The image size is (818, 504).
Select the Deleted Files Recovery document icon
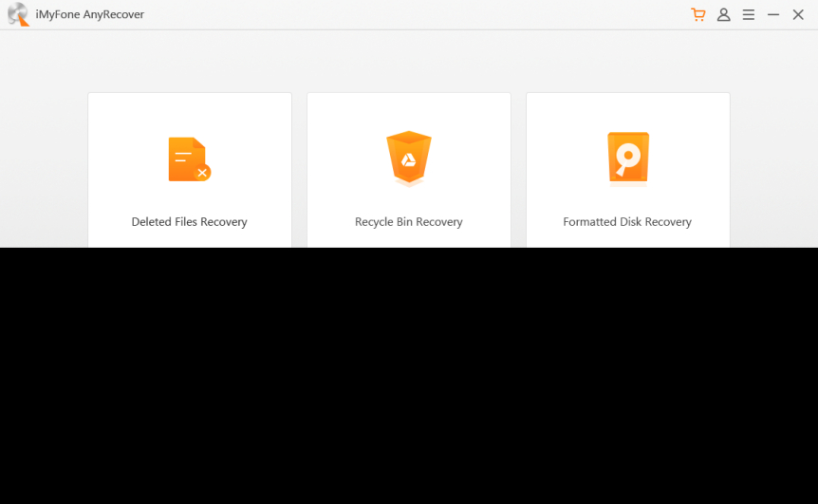[x=190, y=159]
